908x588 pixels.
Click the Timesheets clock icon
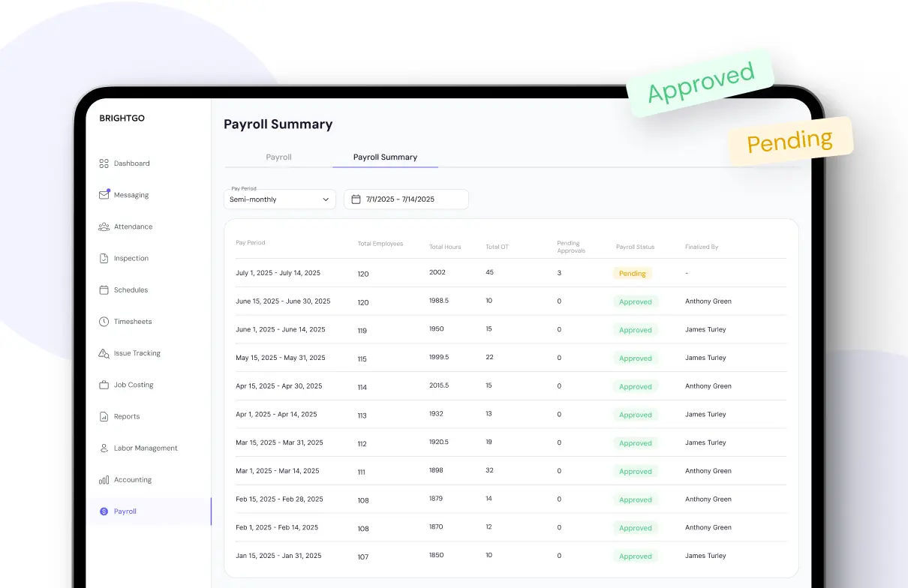pos(104,321)
